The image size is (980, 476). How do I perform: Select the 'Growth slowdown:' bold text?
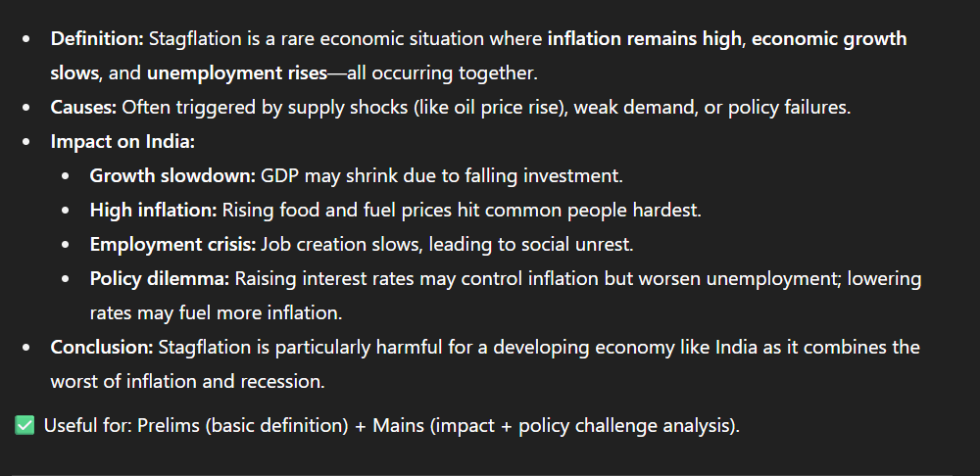(173, 176)
